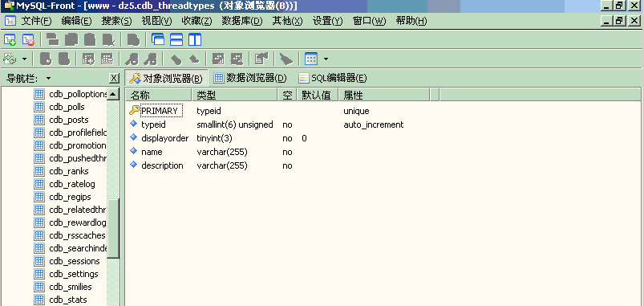
Task: Open the 编辑(E) menu
Action: point(76,21)
